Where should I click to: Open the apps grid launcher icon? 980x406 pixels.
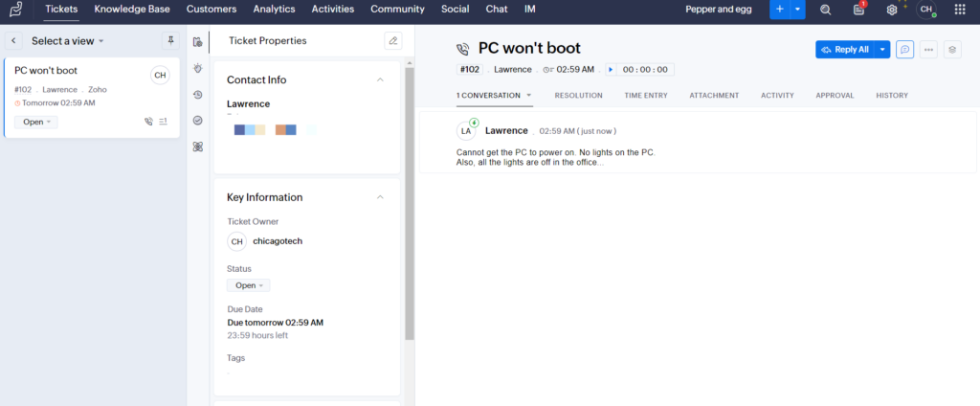click(960, 10)
